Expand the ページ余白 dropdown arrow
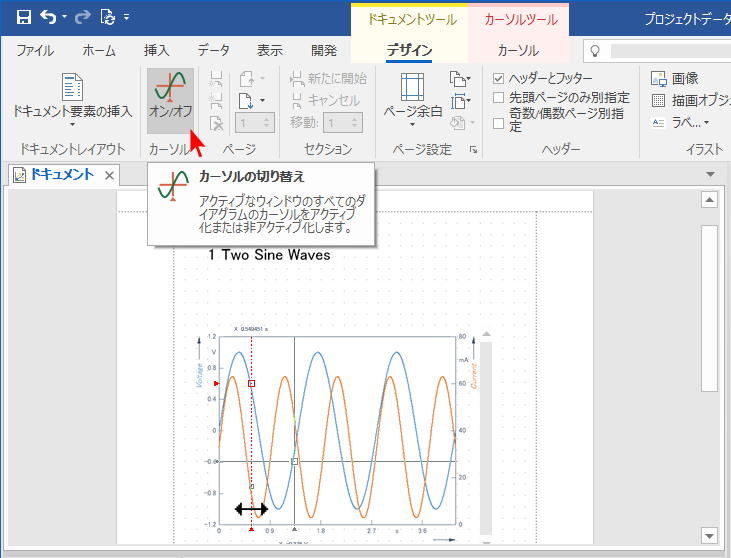The width and height of the screenshot is (731, 558). 413,124
